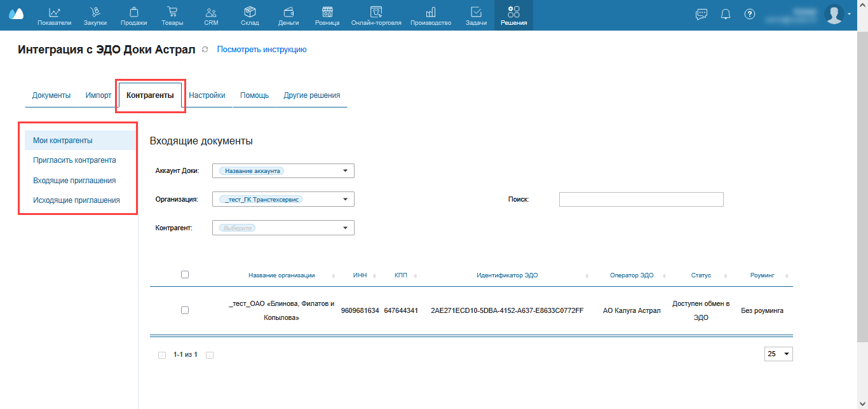Click the Поиск search input field

(641, 200)
